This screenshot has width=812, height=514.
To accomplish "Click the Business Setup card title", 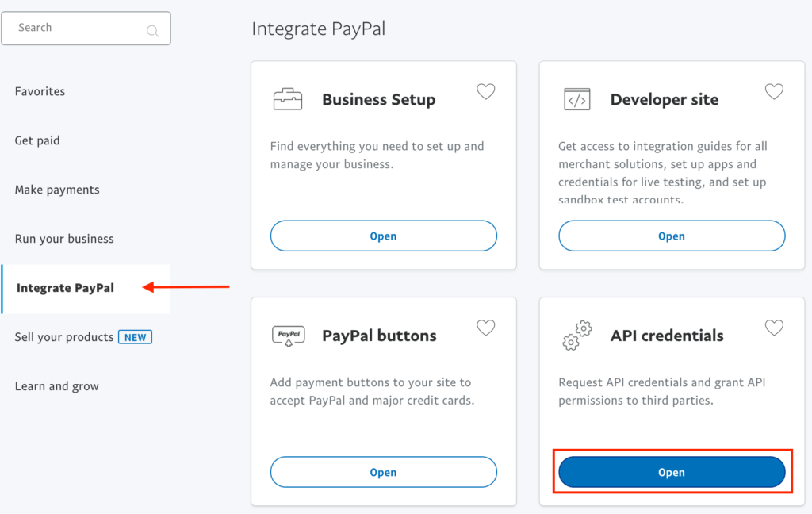I will coord(378,99).
